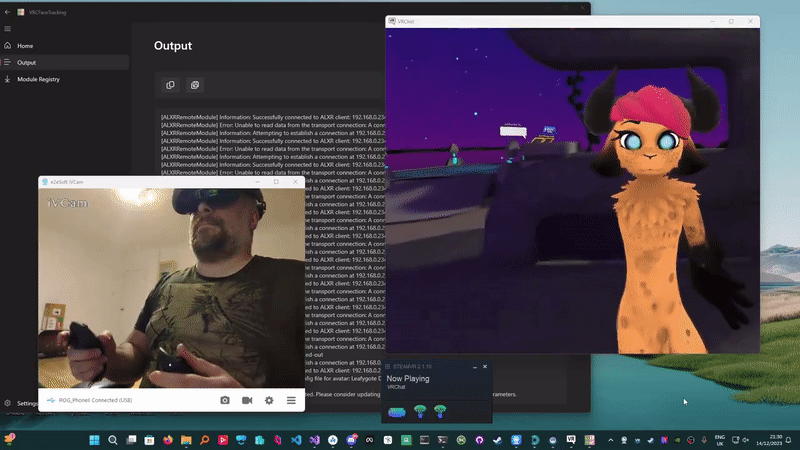Click the second copy-all output icon
Image resolution: width=800 pixels, height=450 pixels.
click(x=194, y=85)
